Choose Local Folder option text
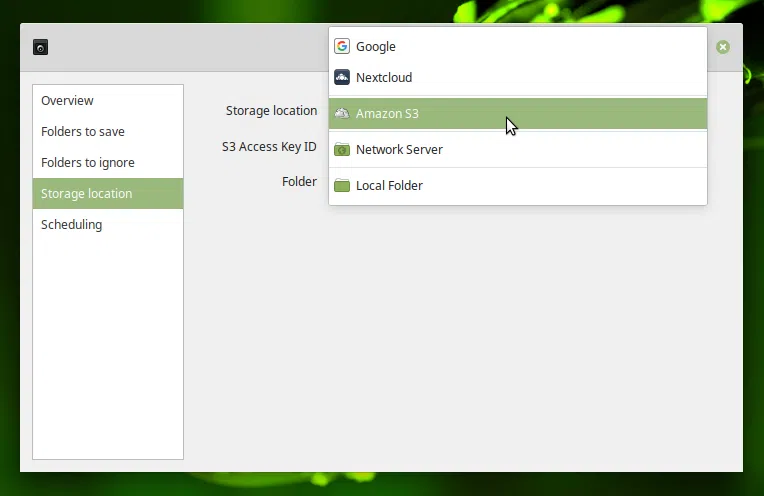 click(389, 185)
